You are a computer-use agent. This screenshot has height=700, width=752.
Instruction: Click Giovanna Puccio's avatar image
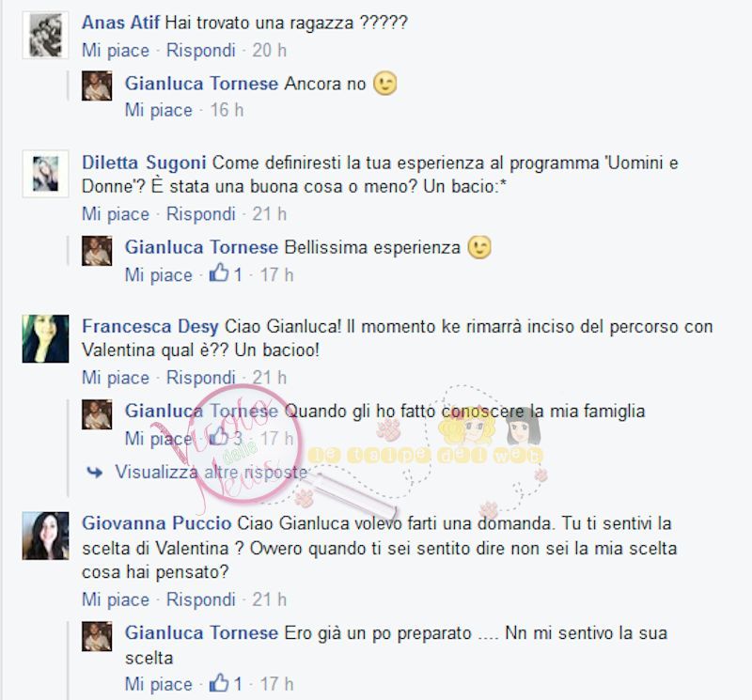click(45, 536)
